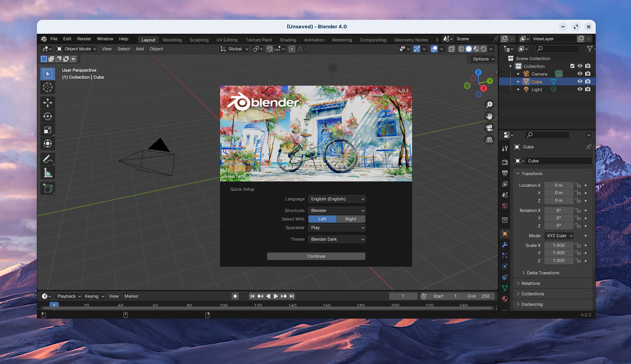
Task: Open the Language dropdown in Quick Setup
Action: (x=337, y=199)
